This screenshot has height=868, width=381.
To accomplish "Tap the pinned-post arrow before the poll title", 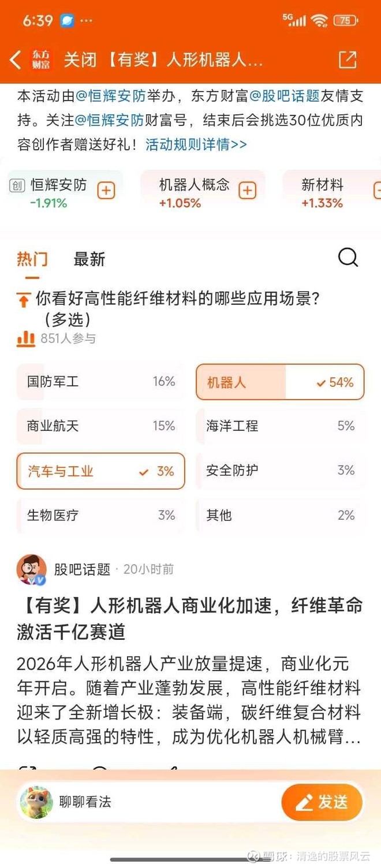I will [23, 300].
